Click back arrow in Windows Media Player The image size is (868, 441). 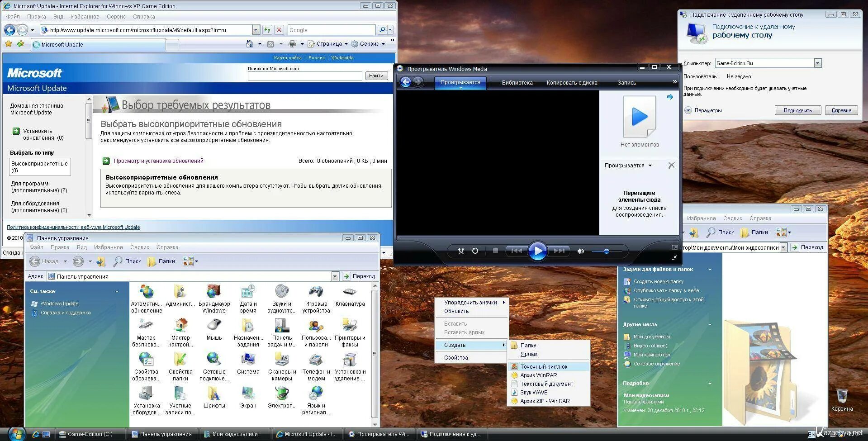pos(405,82)
